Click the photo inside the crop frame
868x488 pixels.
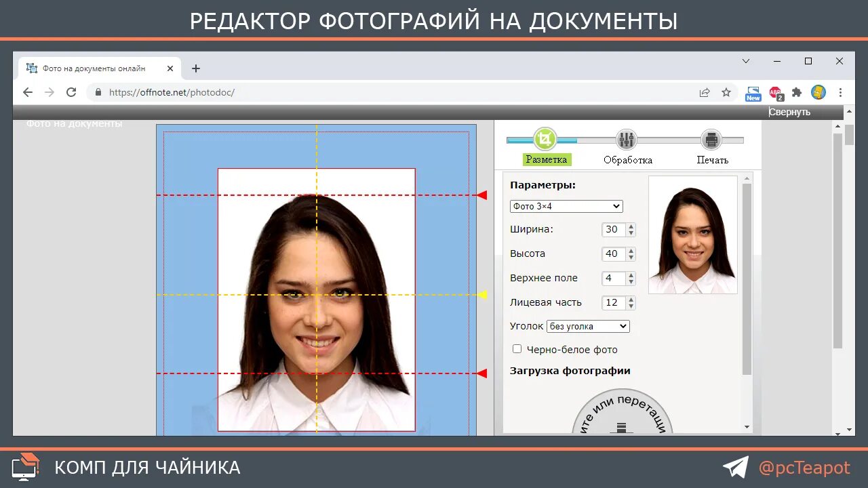[x=316, y=300]
